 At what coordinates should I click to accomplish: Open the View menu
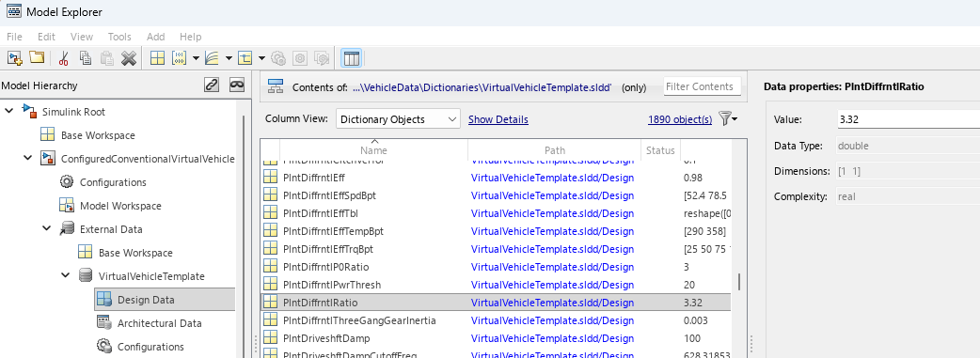(x=82, y=37)
